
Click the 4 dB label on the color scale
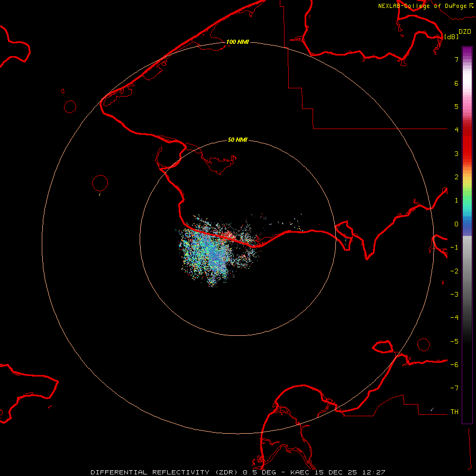tap(456, 130)
